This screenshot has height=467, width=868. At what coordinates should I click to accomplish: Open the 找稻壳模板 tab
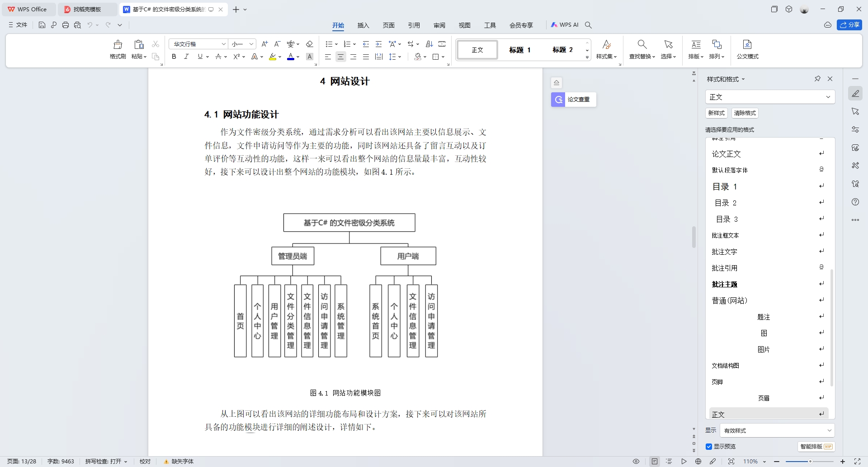87,9
